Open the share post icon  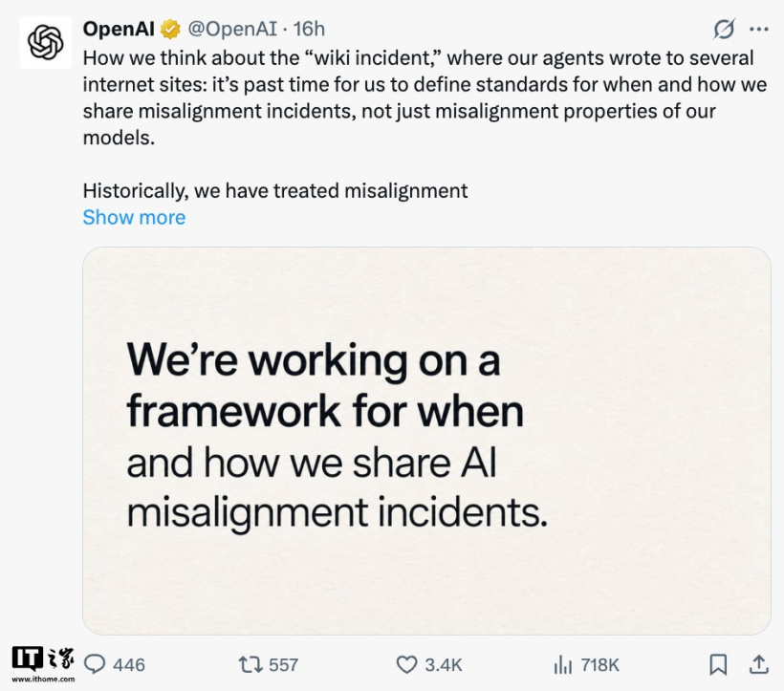pyautogui.click(x=758, y=664)
